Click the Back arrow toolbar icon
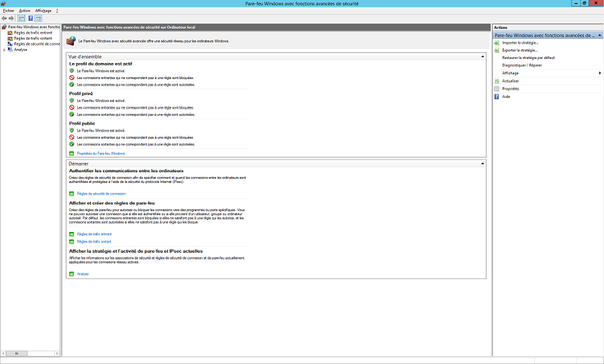The width and height of the screenshot is (604, 364). [4, 19]
